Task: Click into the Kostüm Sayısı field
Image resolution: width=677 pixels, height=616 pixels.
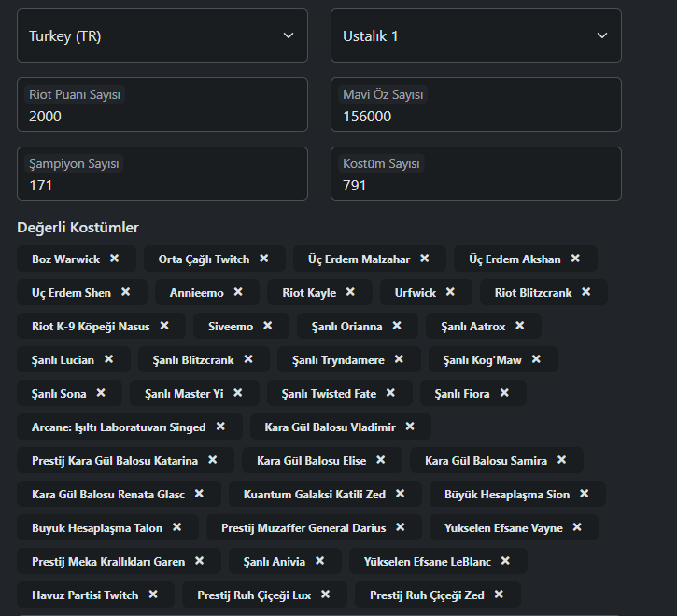Action: [x=476, y=174]
